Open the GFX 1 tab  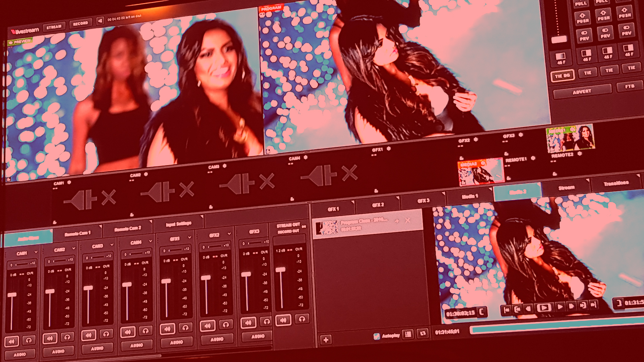333,209
